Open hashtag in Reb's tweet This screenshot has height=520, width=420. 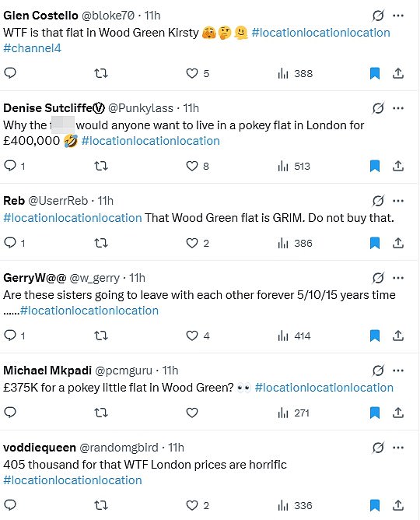[72, 218]
